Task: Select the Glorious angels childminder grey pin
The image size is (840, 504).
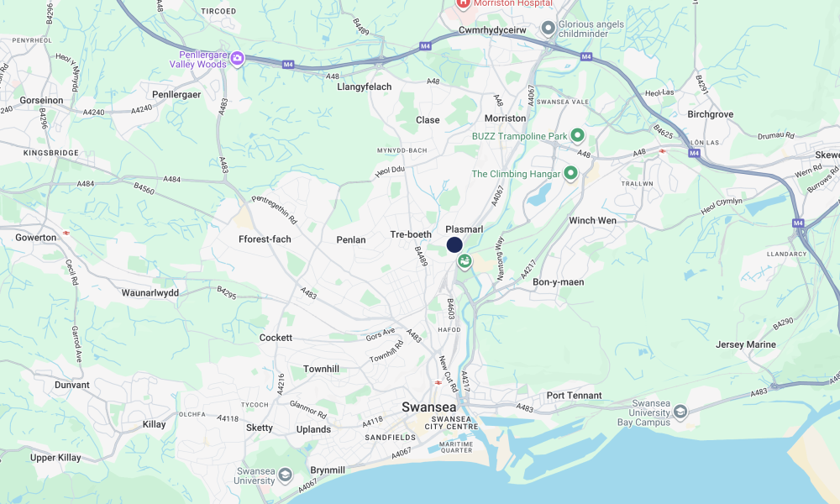Action: pos(548,28)
